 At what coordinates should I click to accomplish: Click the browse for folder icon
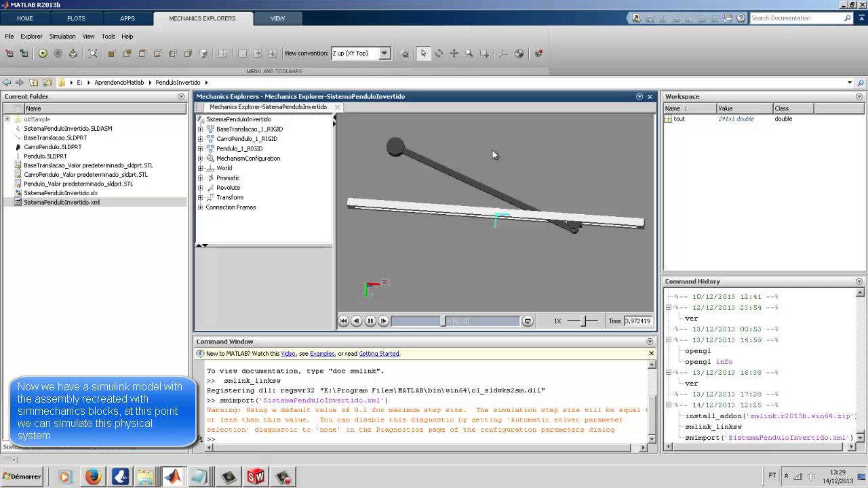click(x=47, y=83)
